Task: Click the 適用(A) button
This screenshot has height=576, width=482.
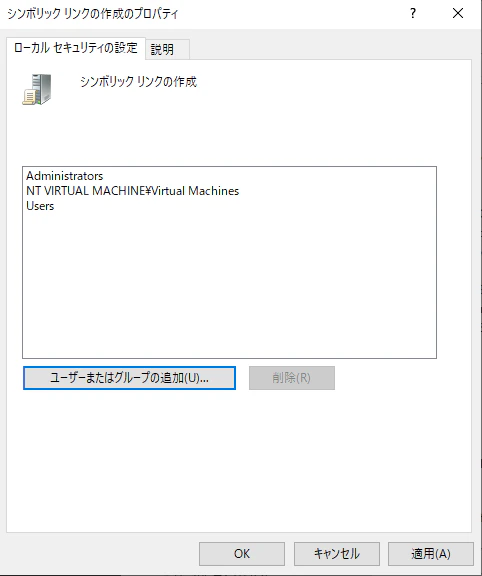Action: (x=431, y=554)
